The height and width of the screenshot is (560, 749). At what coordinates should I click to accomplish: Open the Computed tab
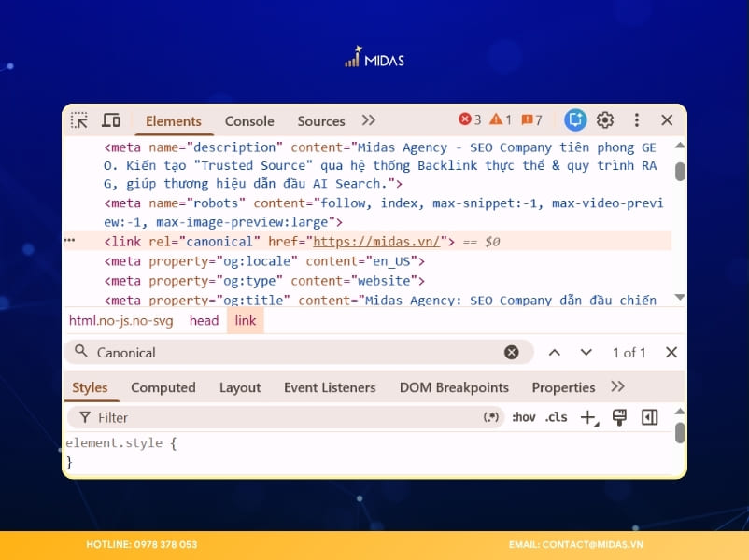pos(163,387)
